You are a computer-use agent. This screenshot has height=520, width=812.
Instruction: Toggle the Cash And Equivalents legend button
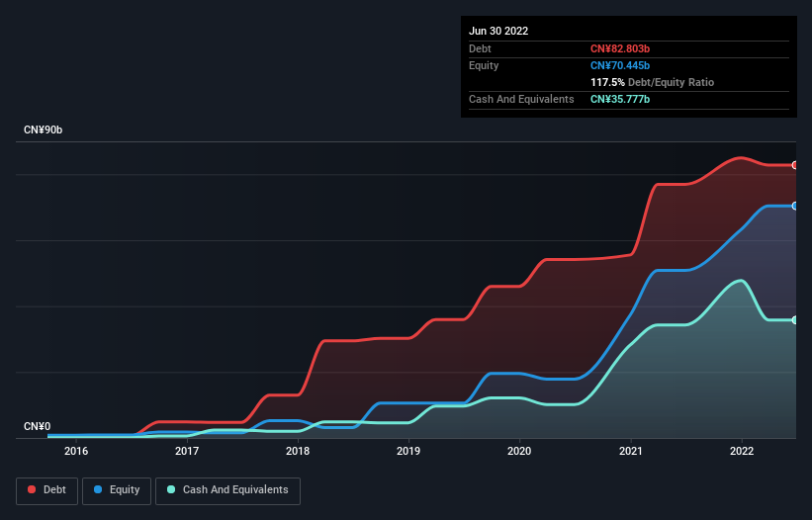click(x=227, y=490)
